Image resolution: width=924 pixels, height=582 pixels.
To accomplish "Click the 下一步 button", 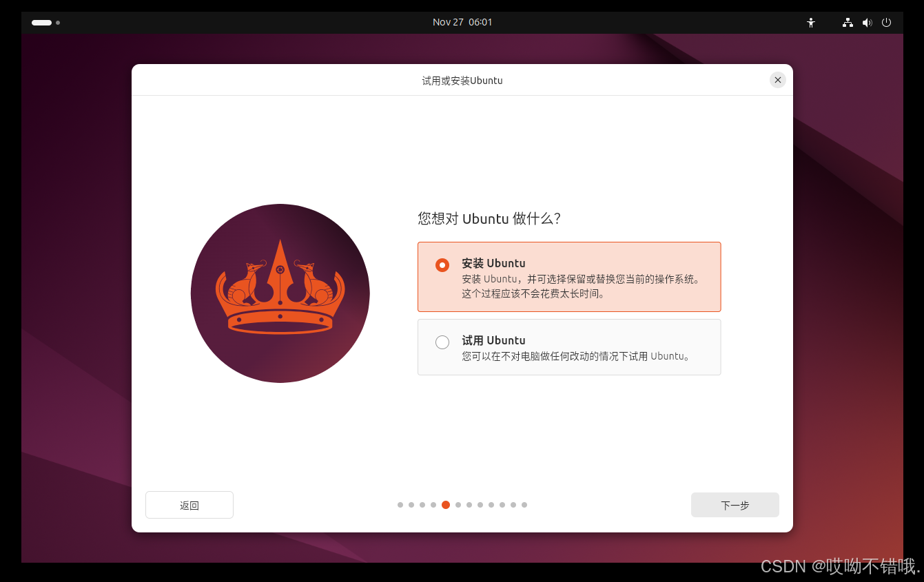I will 735,505.
